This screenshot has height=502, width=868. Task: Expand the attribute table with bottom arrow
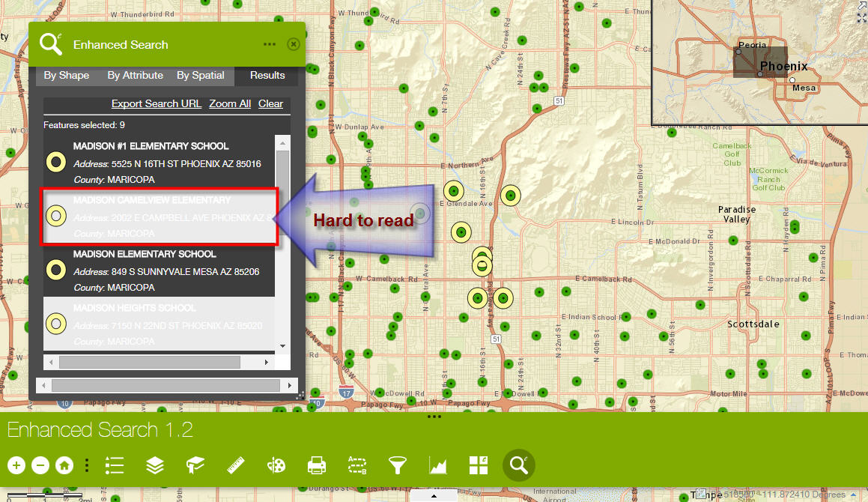click(434, 496)
